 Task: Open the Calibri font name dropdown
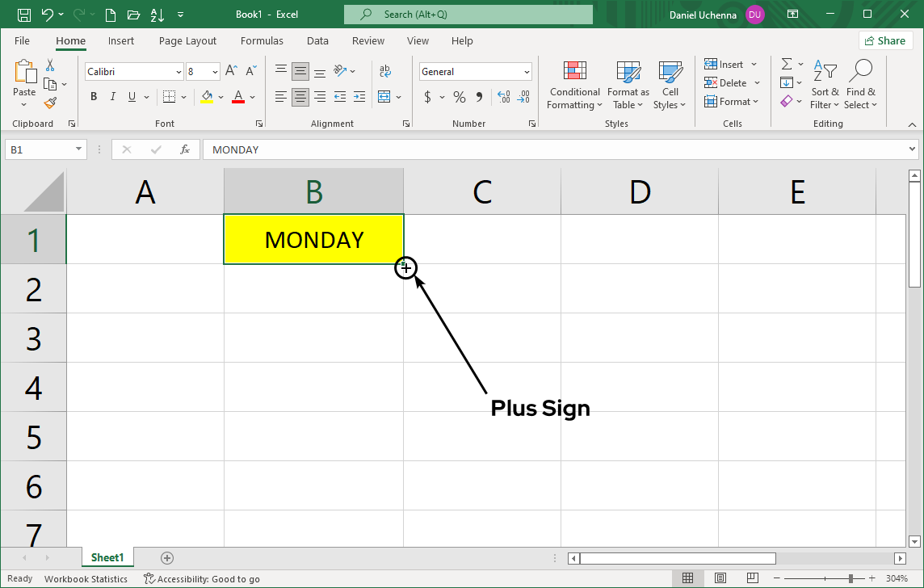pos(178,72)
